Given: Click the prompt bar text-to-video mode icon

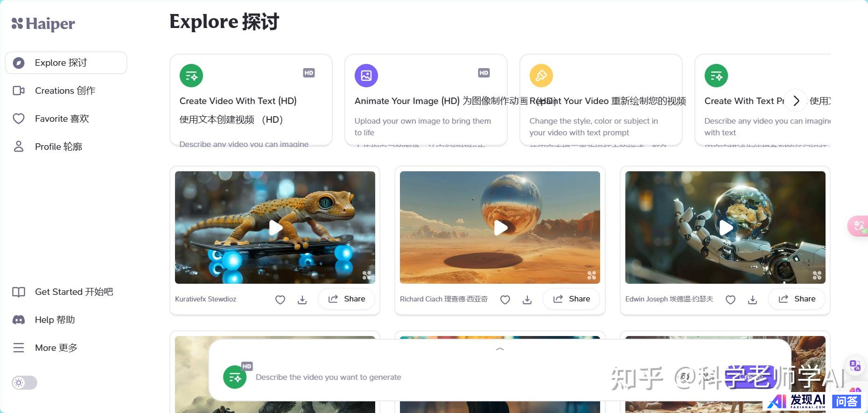Looking at the screenshot, I should click(x=235, y=377).
